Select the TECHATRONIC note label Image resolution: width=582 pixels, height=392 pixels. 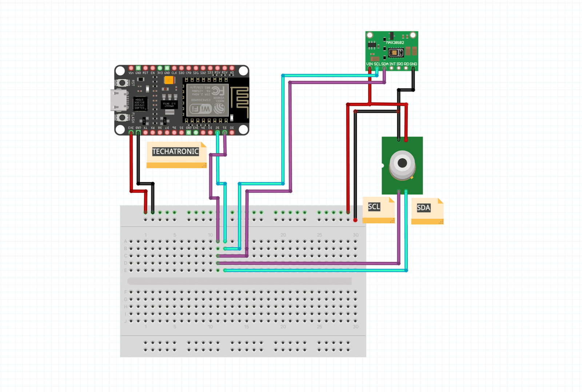175,151
